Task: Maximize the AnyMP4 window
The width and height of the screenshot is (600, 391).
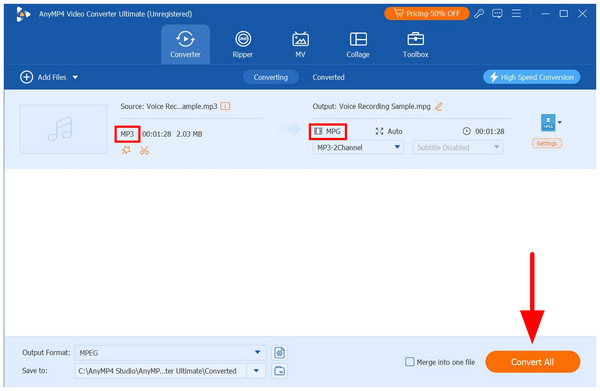Action: [564, 14]
